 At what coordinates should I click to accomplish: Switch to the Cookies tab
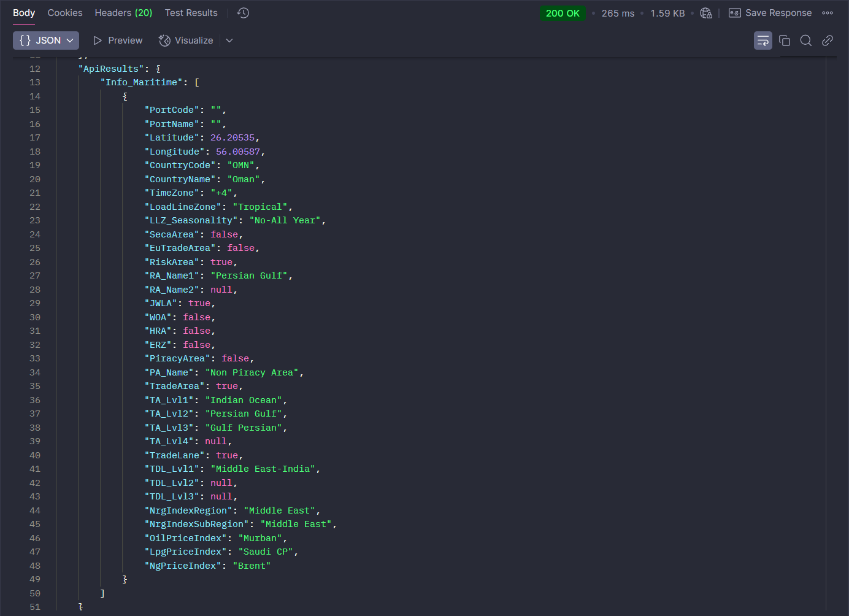65,13
